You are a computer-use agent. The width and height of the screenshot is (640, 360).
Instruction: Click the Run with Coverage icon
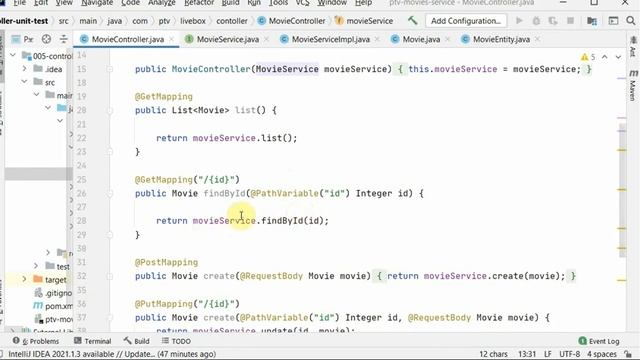click(553, 20)
